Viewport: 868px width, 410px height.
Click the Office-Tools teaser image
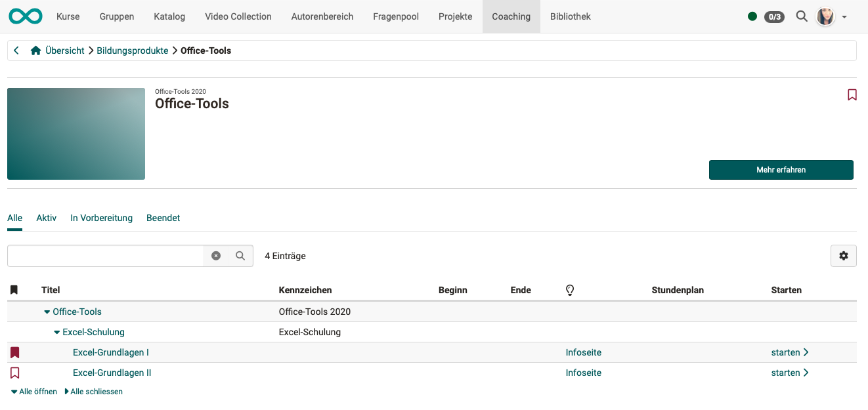pos(76,134)
